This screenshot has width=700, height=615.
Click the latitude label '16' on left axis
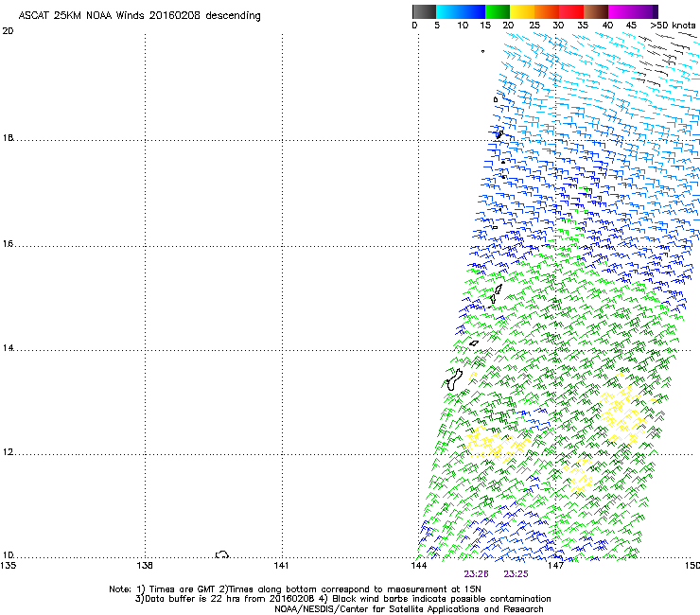[8, 244]
